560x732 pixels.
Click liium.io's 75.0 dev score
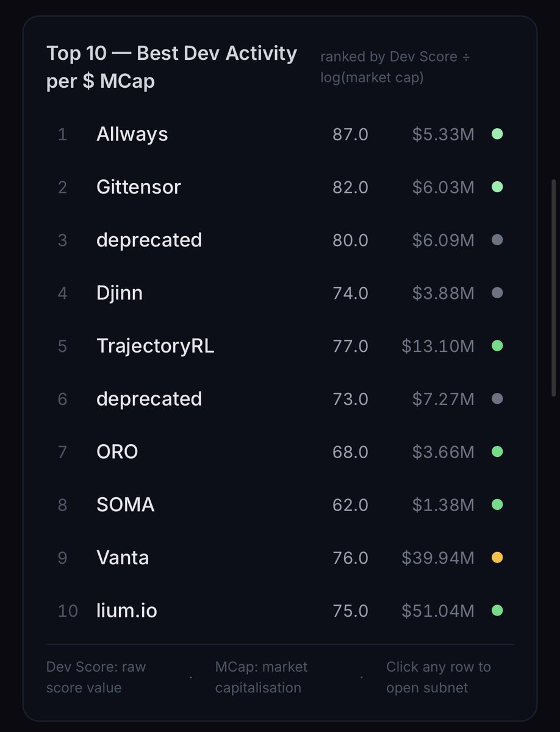click(350, 611)
